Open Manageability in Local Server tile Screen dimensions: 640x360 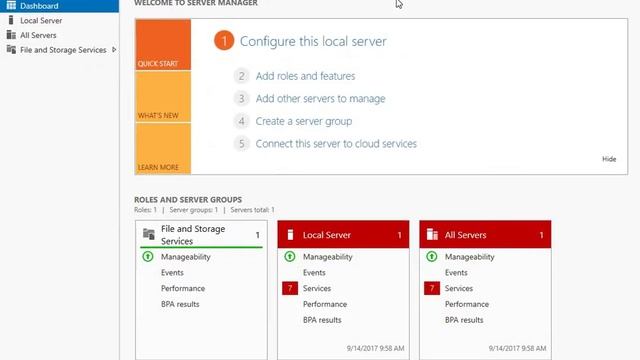pyautogui.click(x=328, y=257)
